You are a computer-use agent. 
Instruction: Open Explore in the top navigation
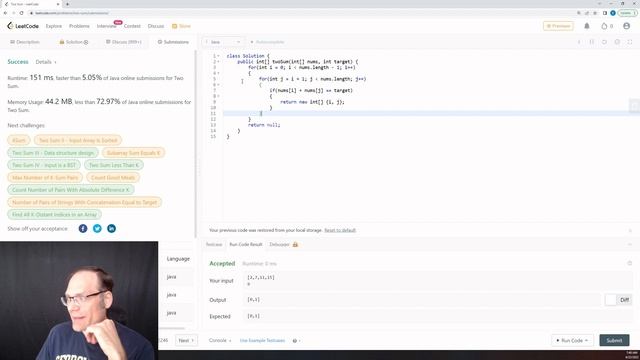[54, 26]
